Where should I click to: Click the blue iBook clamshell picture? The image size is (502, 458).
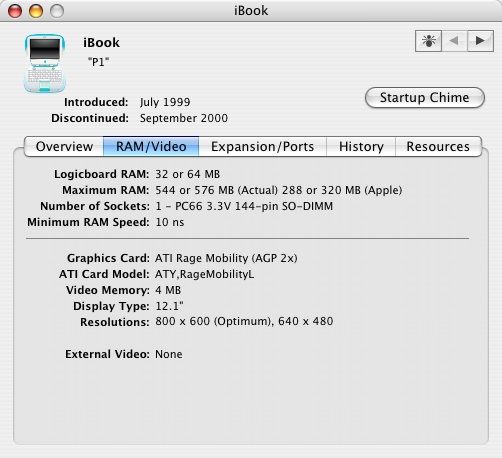[45, 63]
